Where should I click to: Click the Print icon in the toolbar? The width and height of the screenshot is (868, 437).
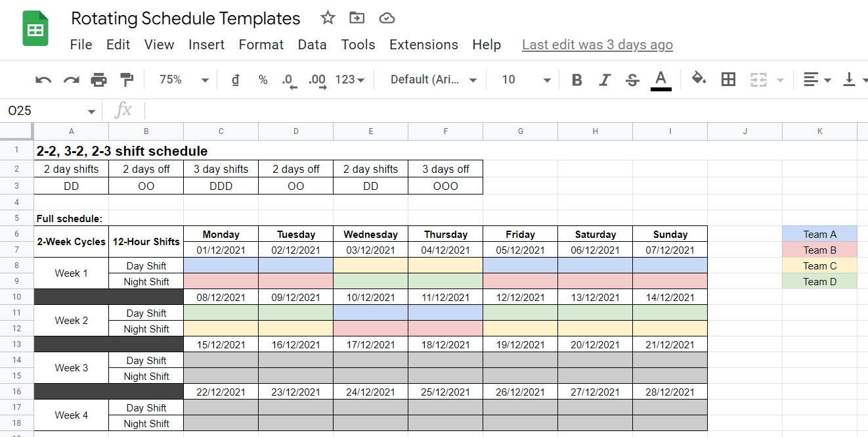click(98, 79)
